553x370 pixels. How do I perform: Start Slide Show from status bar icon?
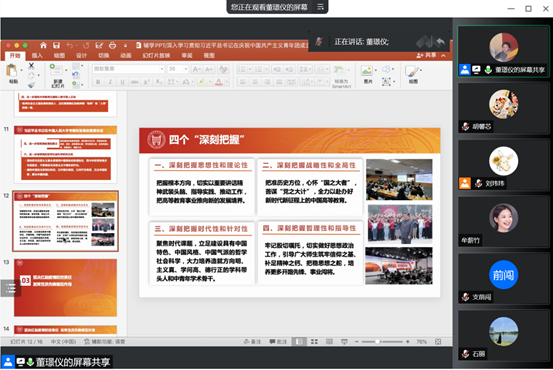(344, 341)
